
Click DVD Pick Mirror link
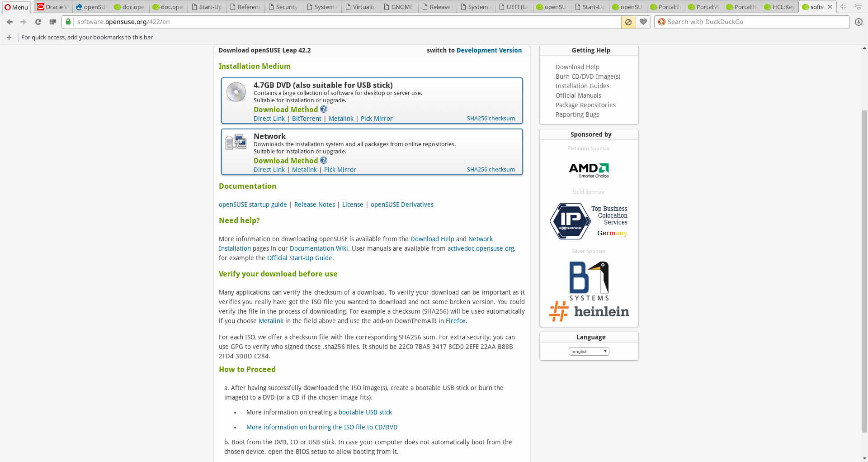click(377, 119)
